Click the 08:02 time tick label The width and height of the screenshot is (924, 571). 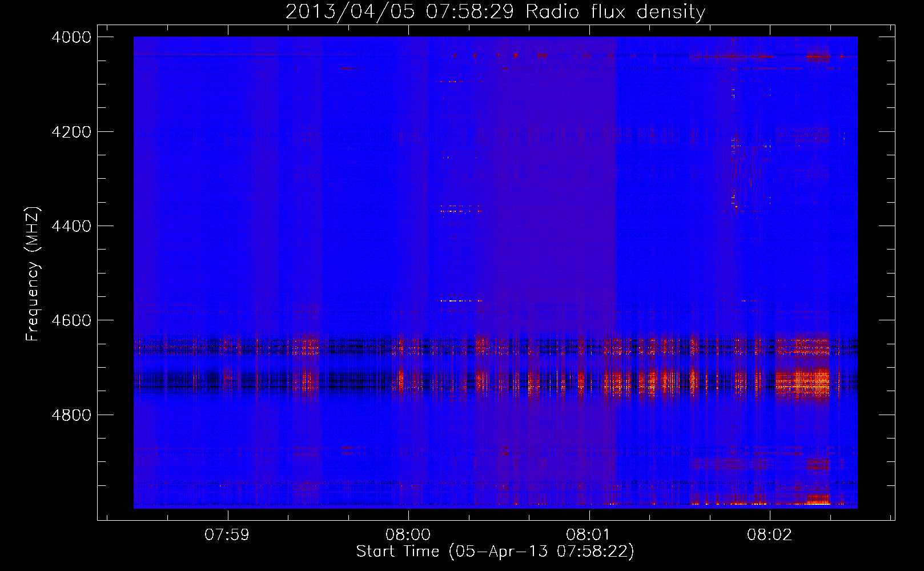[770, 535]
